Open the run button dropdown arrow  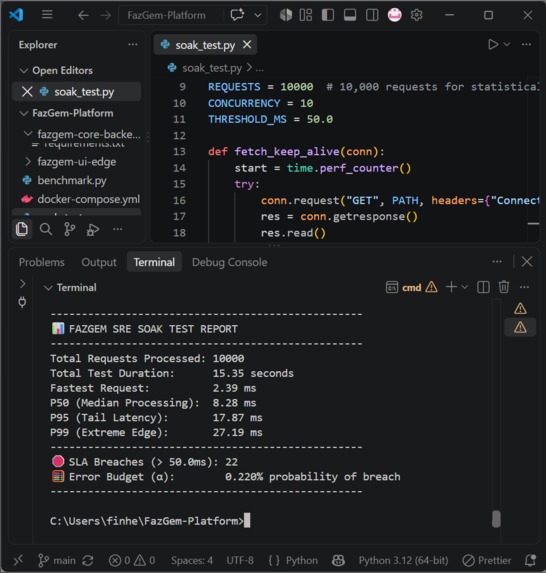coord(507,44)
